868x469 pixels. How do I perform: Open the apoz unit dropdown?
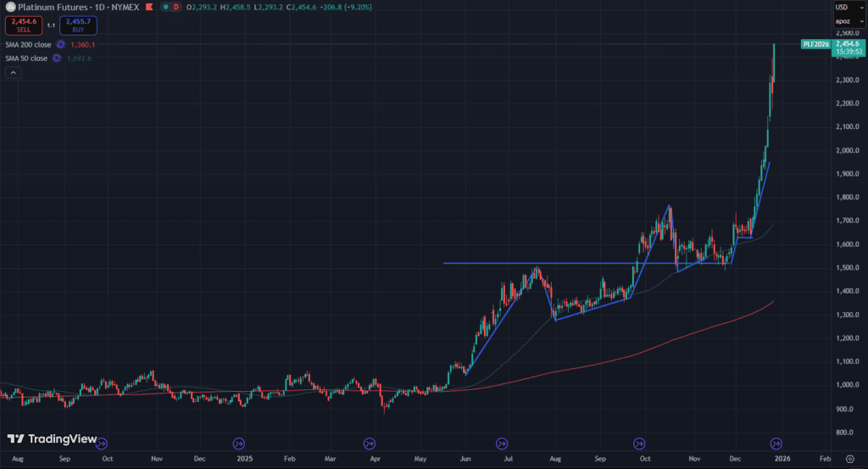[842, 20]
